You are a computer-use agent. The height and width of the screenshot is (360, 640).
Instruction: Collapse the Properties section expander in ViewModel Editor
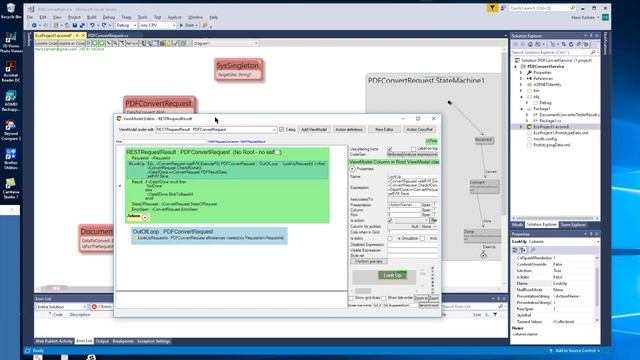click(352, 169)
